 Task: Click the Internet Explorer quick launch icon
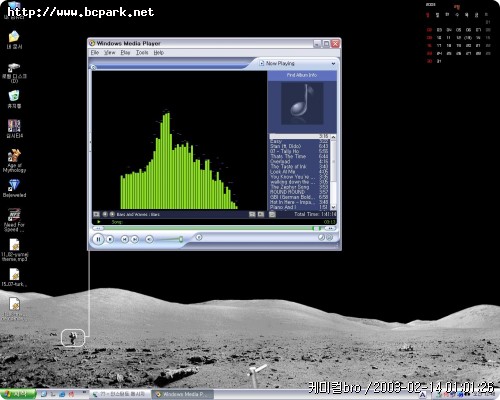62,394
